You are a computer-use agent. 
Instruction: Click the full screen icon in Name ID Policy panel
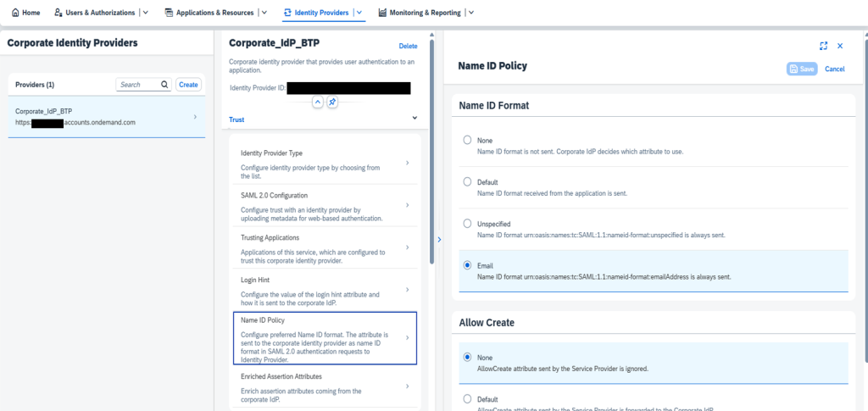(823, 46)
